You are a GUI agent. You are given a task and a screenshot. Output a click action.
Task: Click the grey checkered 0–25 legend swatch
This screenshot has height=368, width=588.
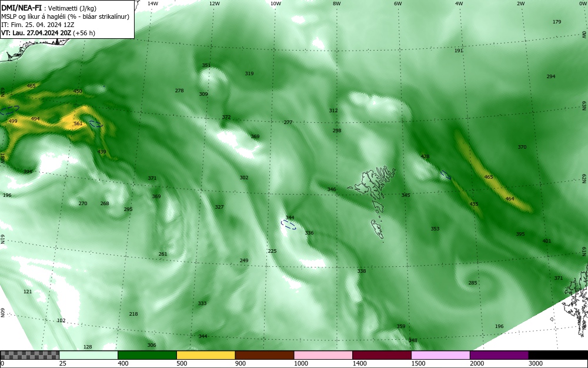29,355
